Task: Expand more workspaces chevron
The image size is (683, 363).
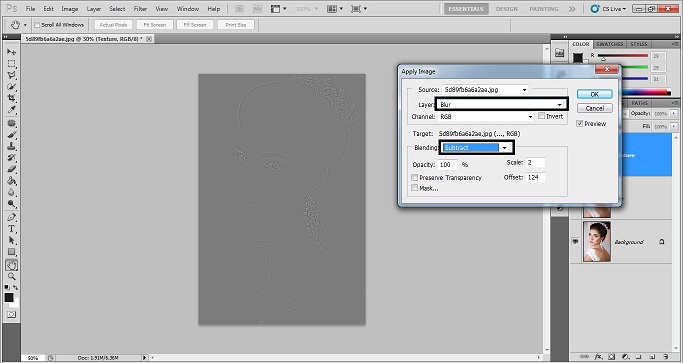Action: tap(572, 9)
